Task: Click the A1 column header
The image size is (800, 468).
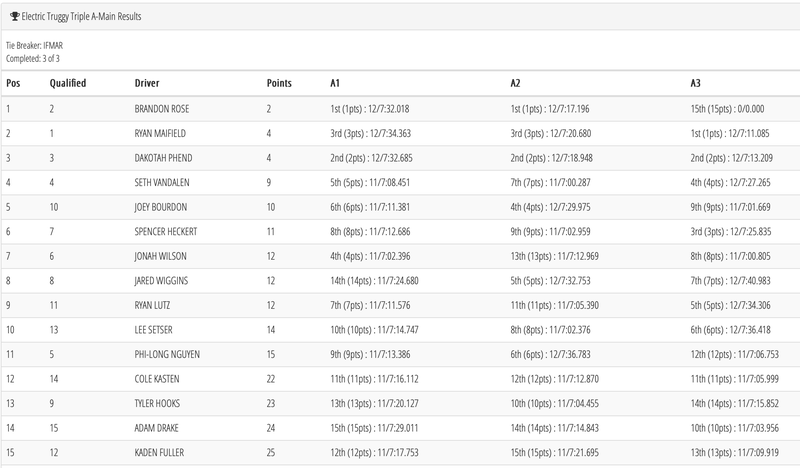Action: pos(336,82)
